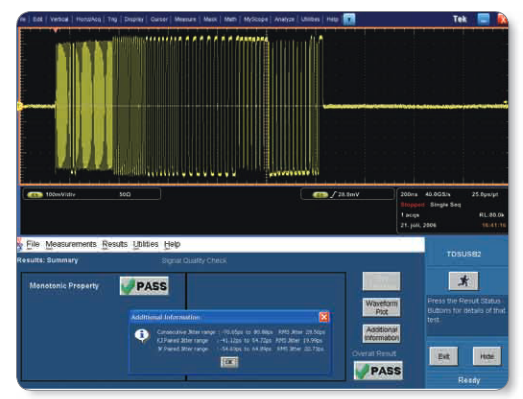The width and height of the screenshot is (523, 399).
Task: Click the 40.0GS/s sample rate readout
Action: (438, 194)
